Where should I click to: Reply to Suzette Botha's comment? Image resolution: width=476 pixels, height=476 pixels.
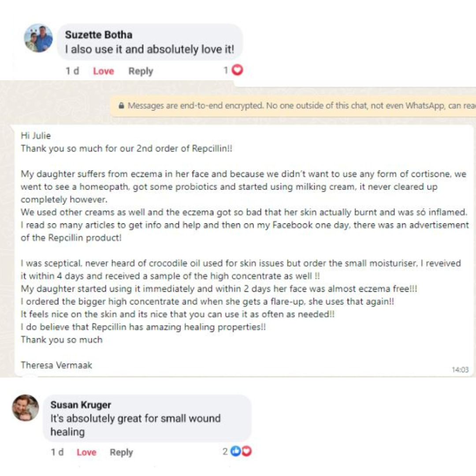point(141,71)
